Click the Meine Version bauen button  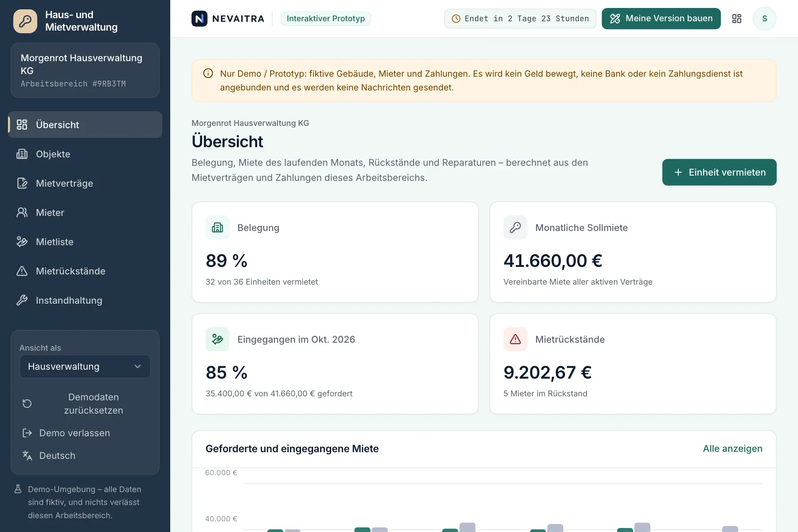661,19
